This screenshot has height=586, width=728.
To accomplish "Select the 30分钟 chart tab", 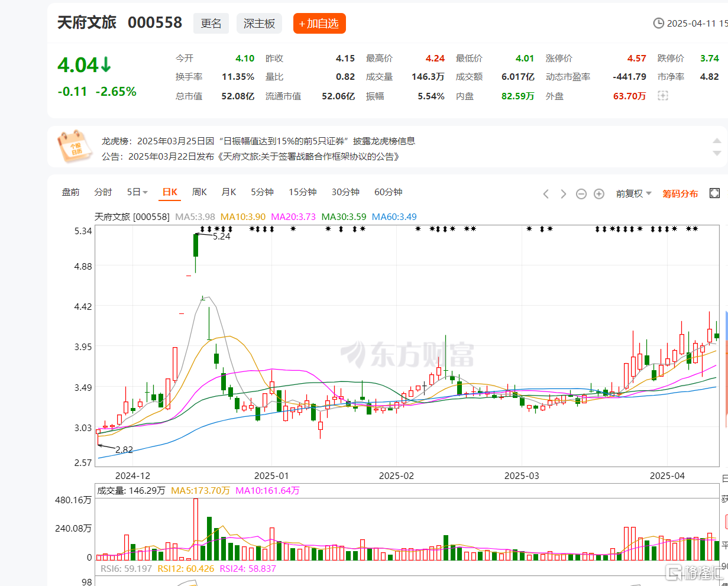I will point(345,192).
